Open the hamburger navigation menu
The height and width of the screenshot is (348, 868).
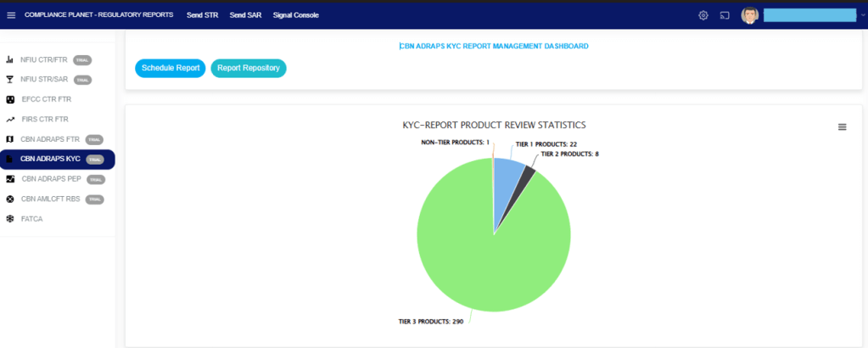pos(11,15)
